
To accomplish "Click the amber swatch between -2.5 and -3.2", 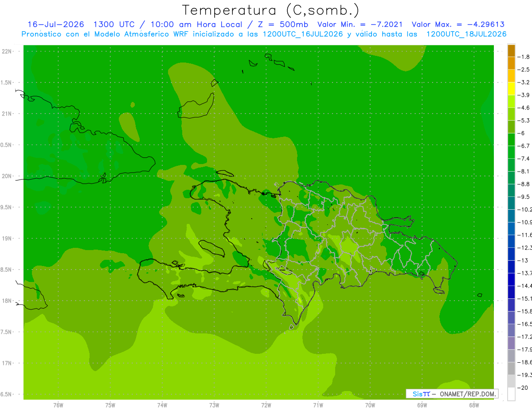I will pos(511,76).
